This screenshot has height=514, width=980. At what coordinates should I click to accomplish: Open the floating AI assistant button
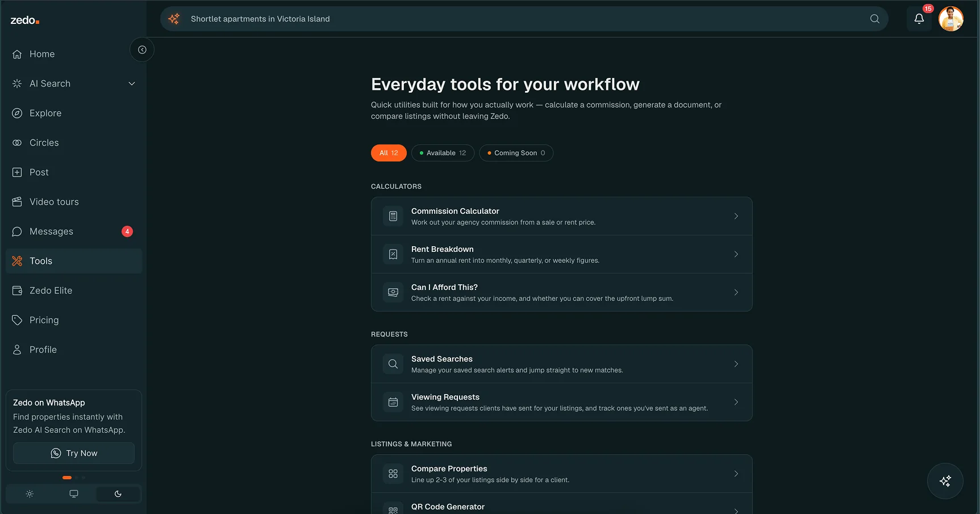(945, 481)
